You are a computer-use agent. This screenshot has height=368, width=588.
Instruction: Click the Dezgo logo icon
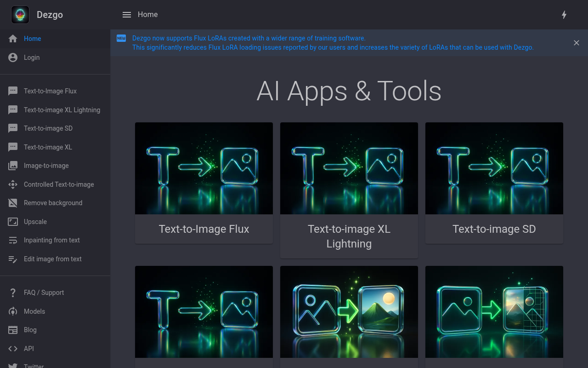(x=20, y=15)
